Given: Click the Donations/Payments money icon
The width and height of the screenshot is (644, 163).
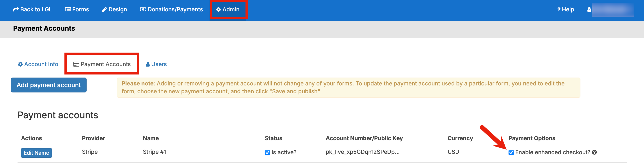Looking at the screenshot, I should coord(143,9).
